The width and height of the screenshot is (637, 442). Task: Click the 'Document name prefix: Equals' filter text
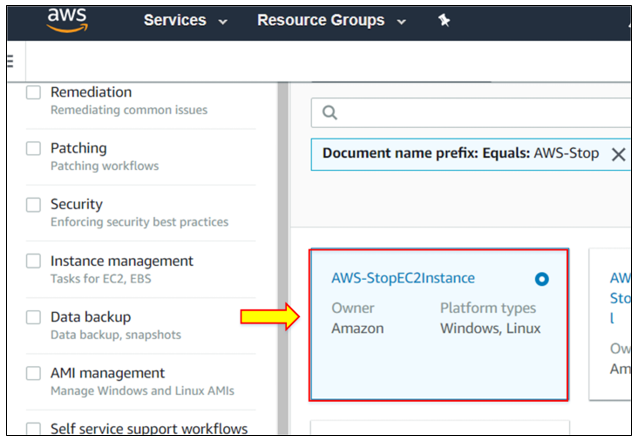pos(426,153)
